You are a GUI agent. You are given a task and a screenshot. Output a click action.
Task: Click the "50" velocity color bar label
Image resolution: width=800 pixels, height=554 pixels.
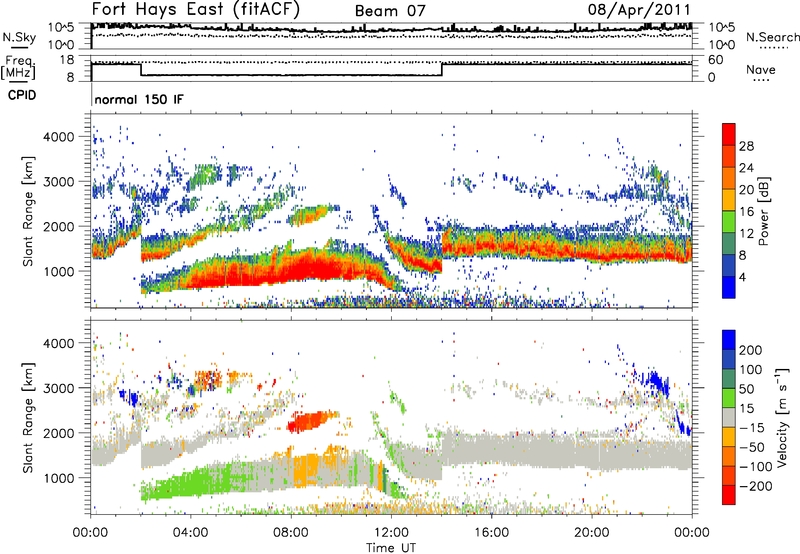[746, 389]
